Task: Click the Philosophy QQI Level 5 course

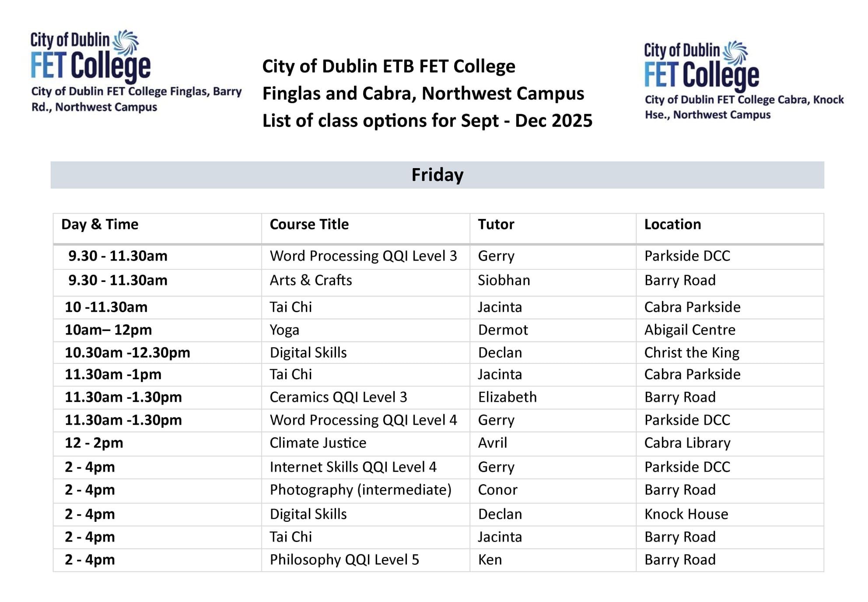Action: (344, 560)
